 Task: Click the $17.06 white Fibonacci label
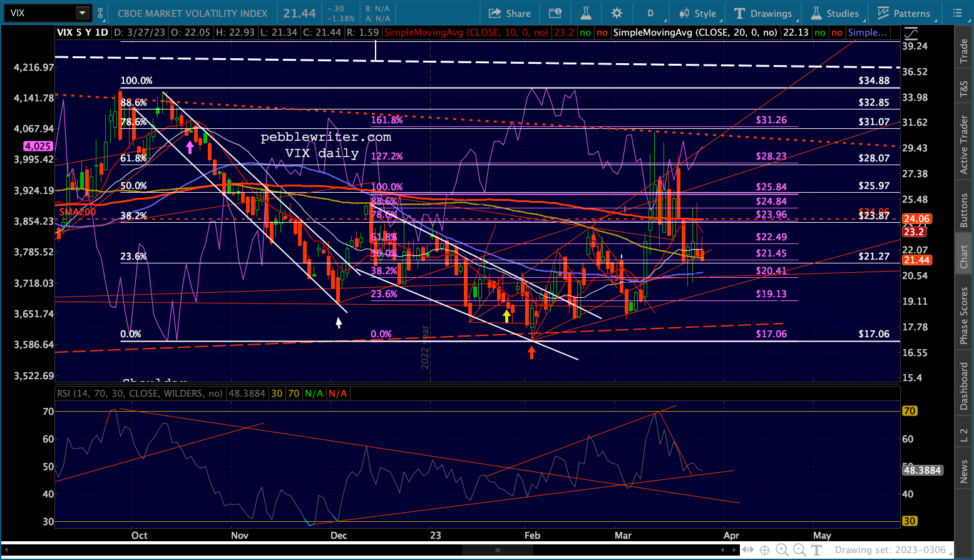[x=874, y=334]
